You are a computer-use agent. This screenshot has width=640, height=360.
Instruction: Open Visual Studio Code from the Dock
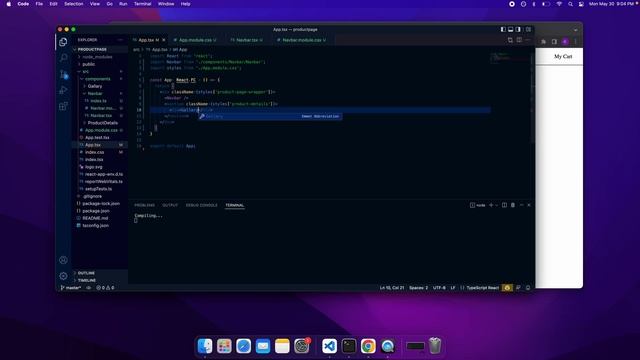click(x=329, y=346)
